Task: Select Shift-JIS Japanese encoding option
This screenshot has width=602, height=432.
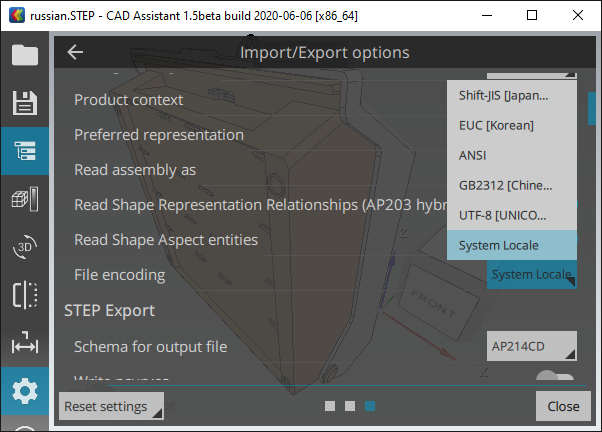Action: tap(512, 95)
